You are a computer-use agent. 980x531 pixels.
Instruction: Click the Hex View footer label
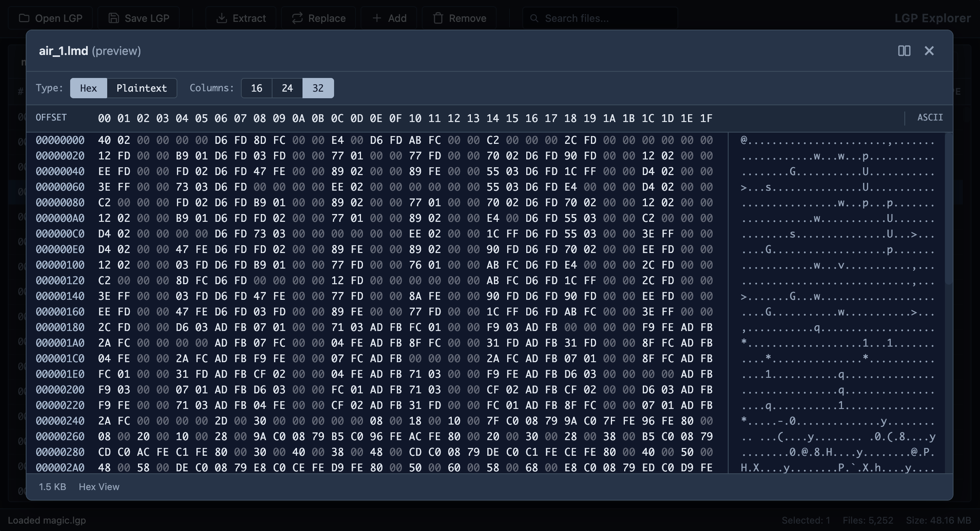99,487
